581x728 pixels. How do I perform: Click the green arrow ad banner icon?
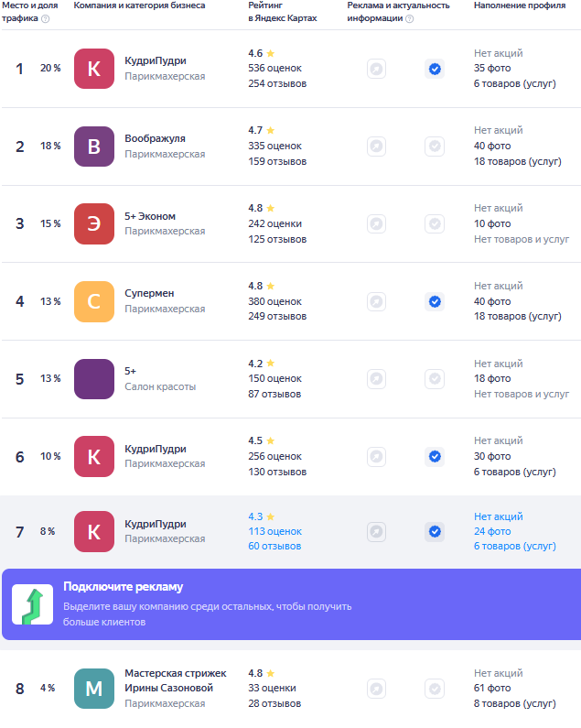[33, 604]
